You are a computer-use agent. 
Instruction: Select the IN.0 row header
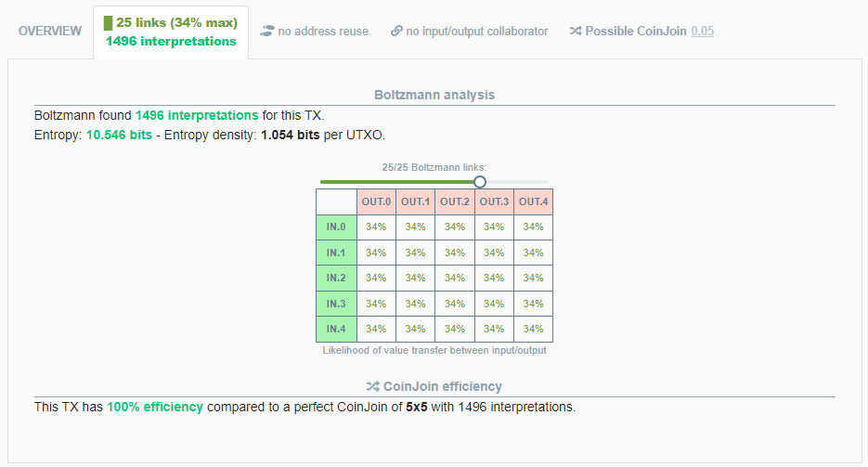coord(336,227)
